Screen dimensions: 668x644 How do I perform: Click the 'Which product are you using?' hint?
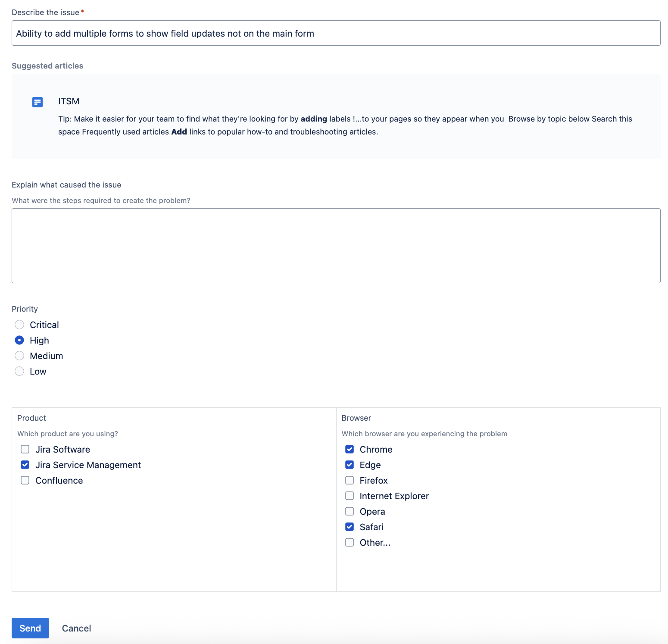click(68, 434)
